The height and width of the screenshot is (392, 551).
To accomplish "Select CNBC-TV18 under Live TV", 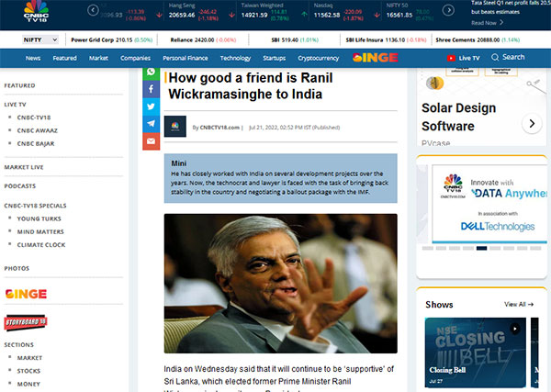I will click(34, 118).
